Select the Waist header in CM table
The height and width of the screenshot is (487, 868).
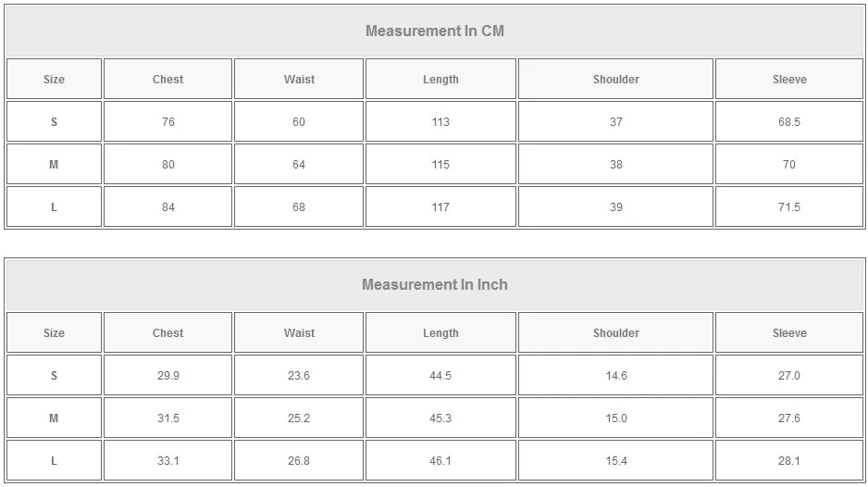[299, 80]
